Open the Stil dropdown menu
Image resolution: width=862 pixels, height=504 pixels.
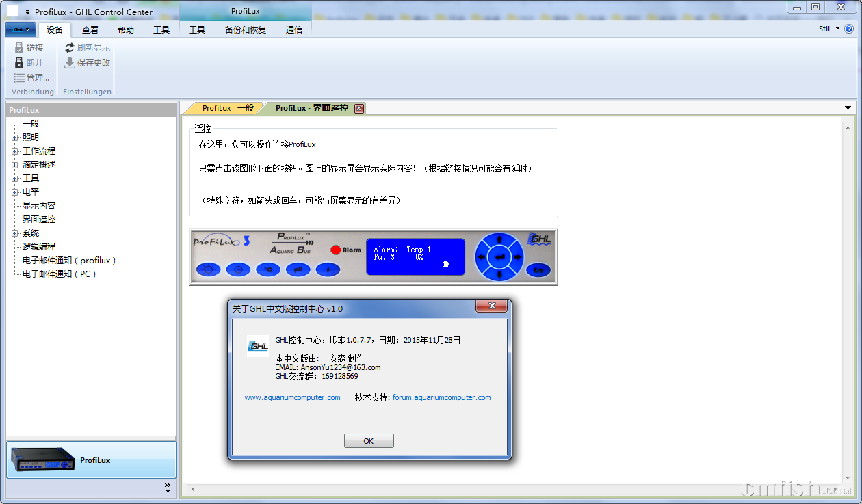(829, 29)
